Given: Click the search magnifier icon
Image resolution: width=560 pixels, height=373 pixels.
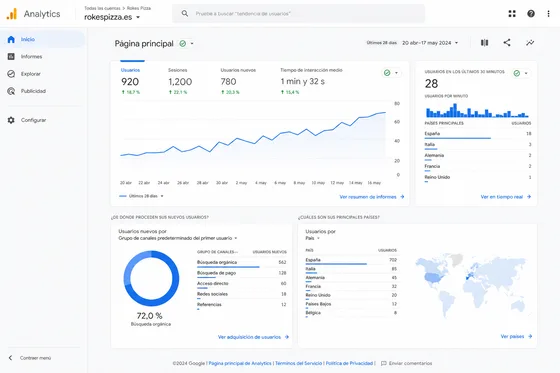Looking at the screenshot, I should [x=185, y=14].
